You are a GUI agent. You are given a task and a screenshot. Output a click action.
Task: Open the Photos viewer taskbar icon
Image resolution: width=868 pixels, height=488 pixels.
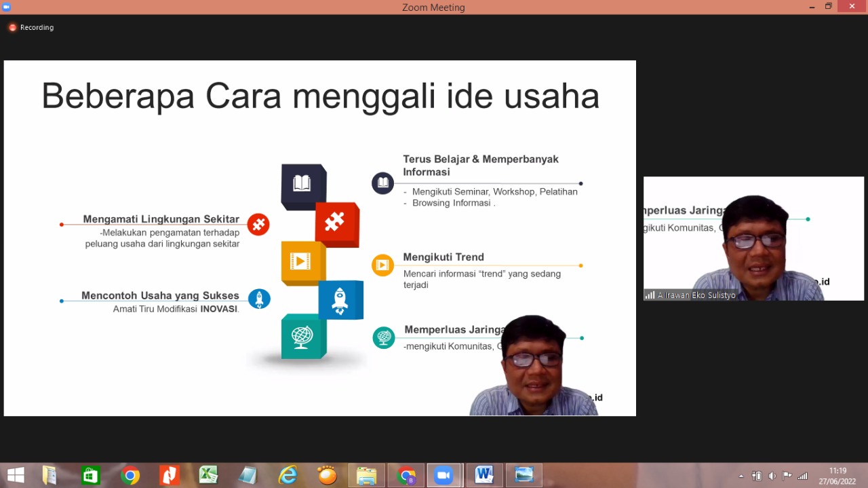tap(524, 476)
